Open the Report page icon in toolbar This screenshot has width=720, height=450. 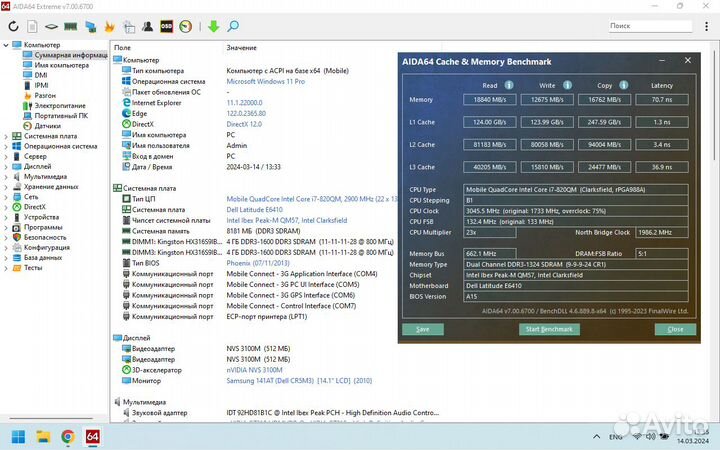coord(32,26)
